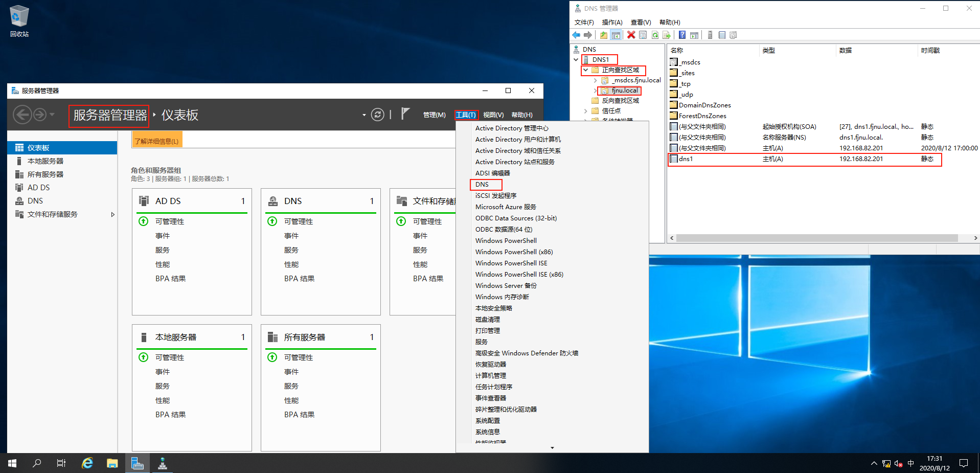
Task: Click the red X Delete icon in DNS Manager
Action: [x=631, y=35]
